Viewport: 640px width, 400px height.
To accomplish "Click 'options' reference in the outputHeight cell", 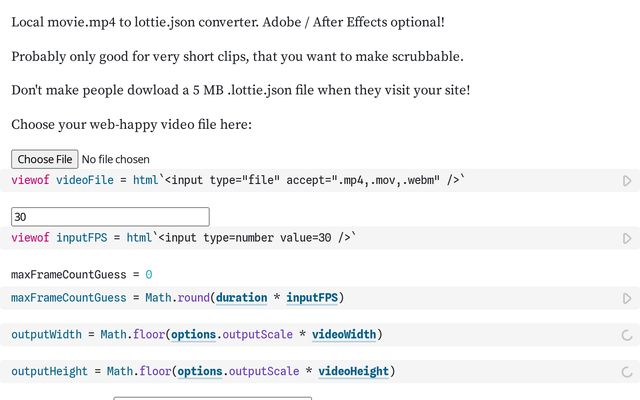I will point(199,371).
